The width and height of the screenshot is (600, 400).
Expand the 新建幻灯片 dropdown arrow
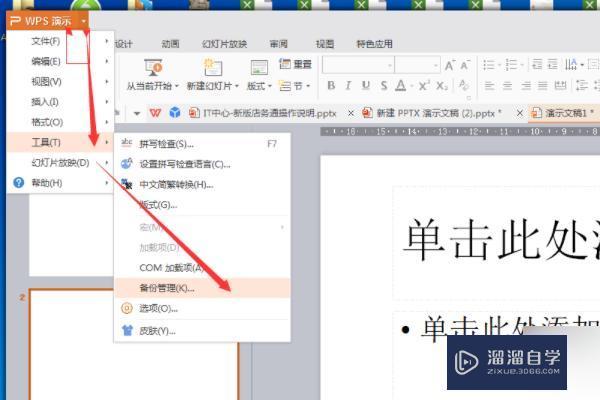point(237,86)
